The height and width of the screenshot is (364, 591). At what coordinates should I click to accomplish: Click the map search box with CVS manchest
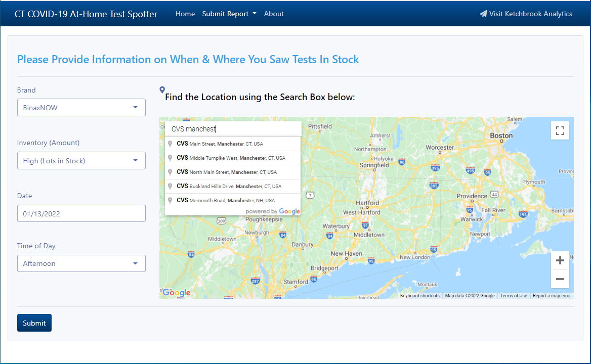click(x=233, y=129)
